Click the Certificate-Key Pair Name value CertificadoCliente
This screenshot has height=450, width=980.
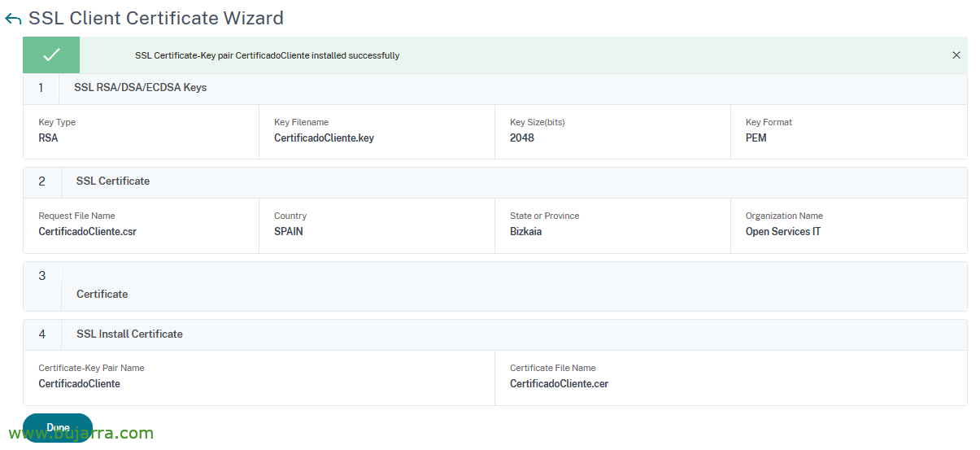(79, 384)
